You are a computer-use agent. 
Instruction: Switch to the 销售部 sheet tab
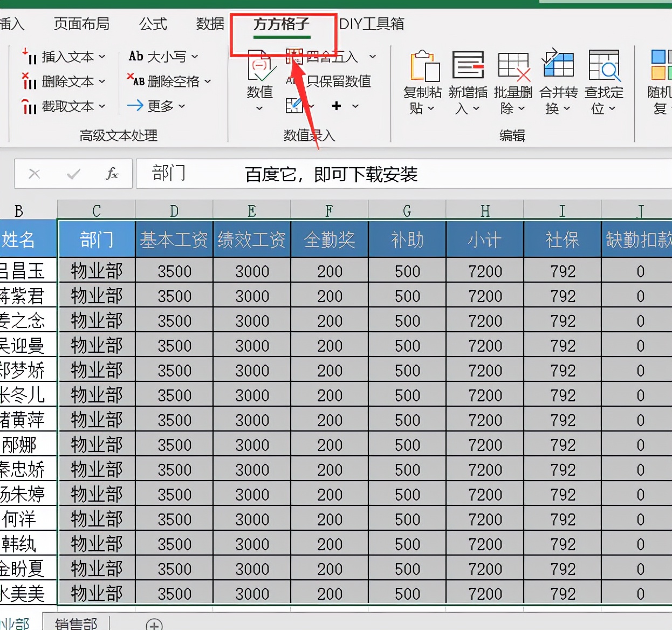[75, 624]
